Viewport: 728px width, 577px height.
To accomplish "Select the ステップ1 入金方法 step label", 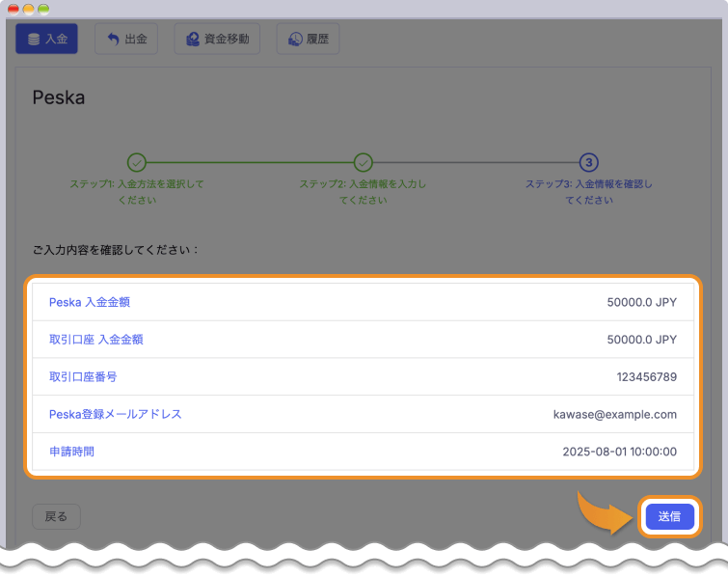I will click(x=137, y=192).
